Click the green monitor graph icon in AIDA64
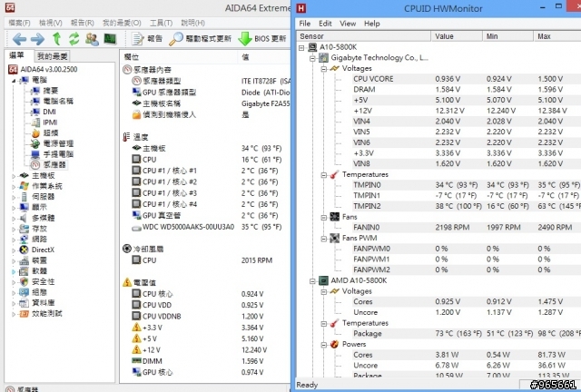This screenshot has height=392, width=581. click(110, 38)
